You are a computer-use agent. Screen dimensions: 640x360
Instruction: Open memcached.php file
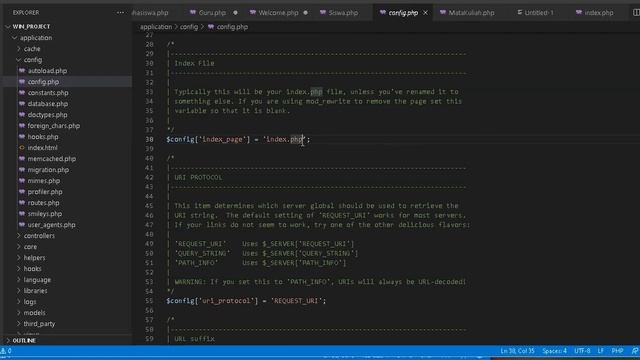pos(51,159)
